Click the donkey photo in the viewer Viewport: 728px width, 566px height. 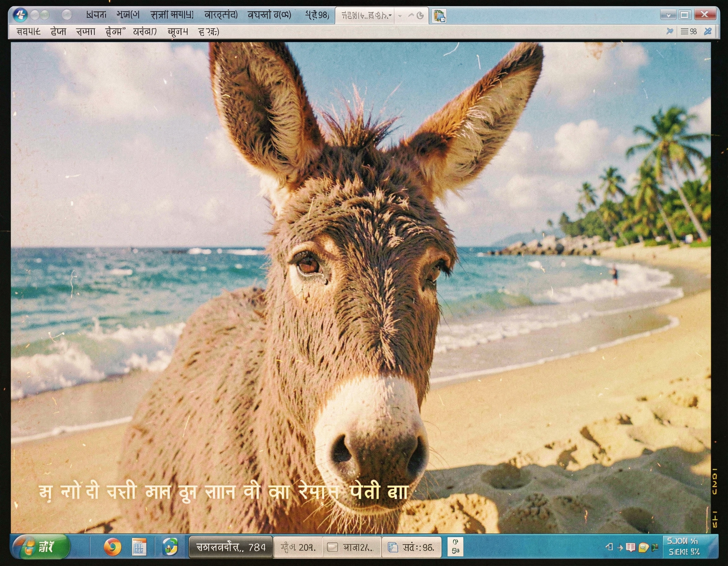(360, 286)
